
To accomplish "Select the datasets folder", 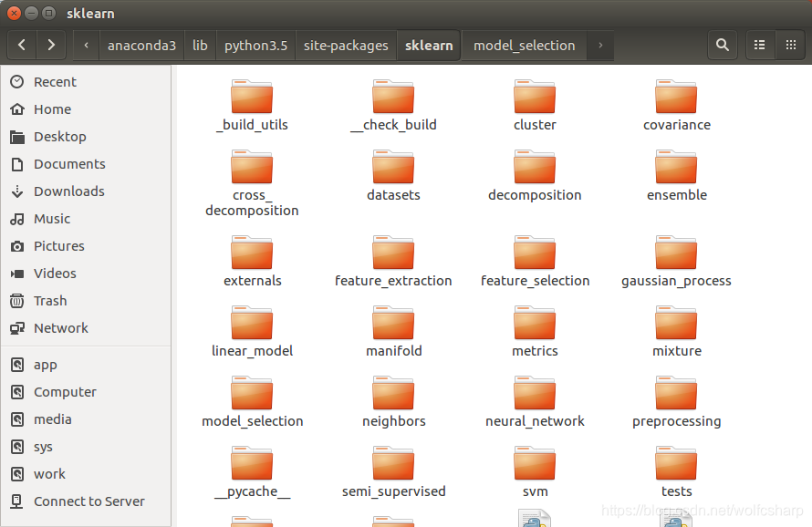I will tap(393, 176).
